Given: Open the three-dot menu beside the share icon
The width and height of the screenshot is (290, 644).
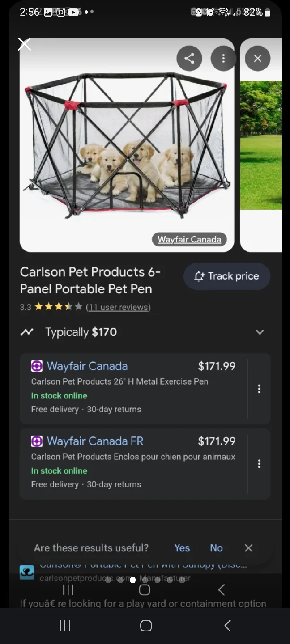Looking at the screenshot, I should pyautogui.click(x=223, y=58).
